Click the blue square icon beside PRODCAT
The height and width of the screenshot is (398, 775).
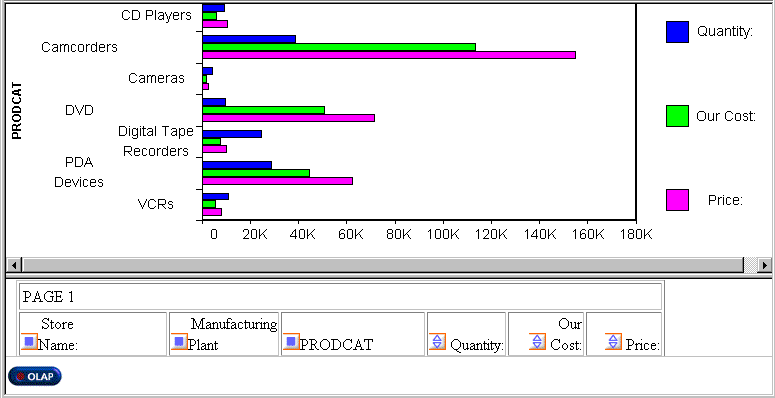(291, 342)
